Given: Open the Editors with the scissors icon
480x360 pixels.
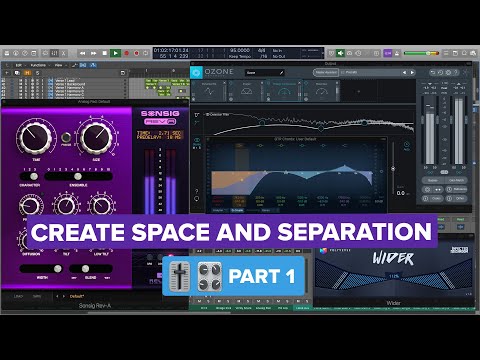Looking at the screenshot, I should click(63, 53).
